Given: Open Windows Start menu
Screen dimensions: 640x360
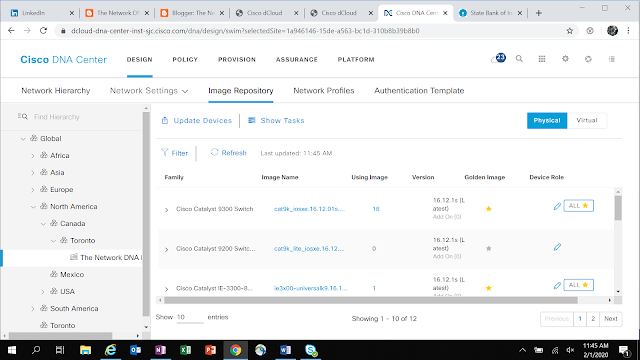Looking at the screenshot, I should (12, 350).
